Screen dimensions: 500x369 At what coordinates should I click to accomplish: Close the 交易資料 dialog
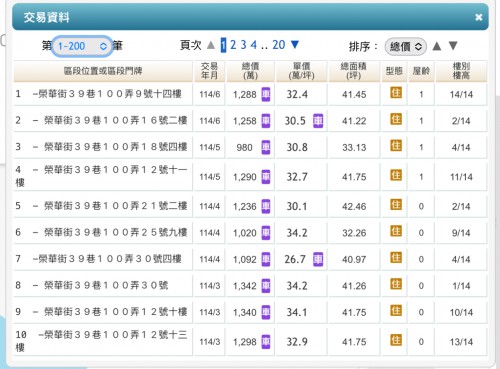click(x=479, y=17)
